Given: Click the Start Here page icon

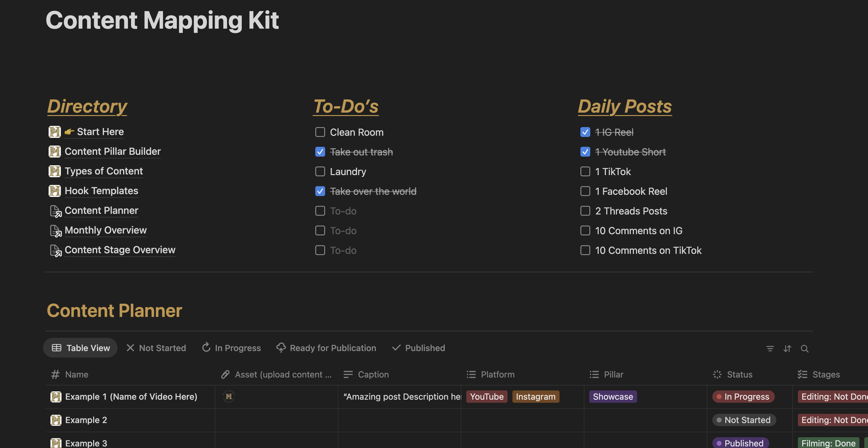Looking at the screenshot, I should (55, 132).
